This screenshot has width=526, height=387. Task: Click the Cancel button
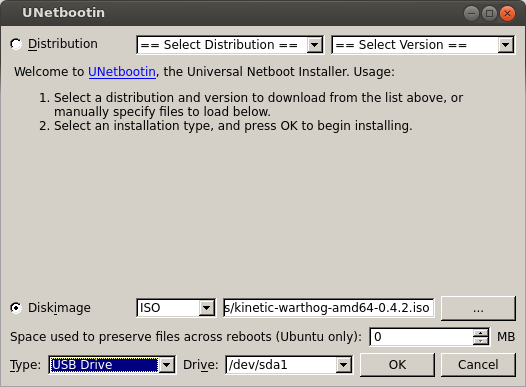click(478, 365)
